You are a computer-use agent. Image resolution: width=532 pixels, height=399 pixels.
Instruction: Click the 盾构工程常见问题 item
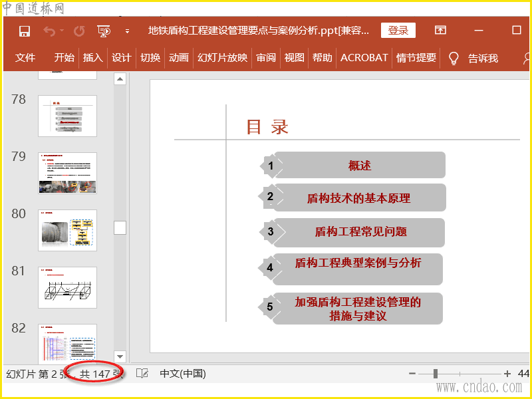[359, 232]
